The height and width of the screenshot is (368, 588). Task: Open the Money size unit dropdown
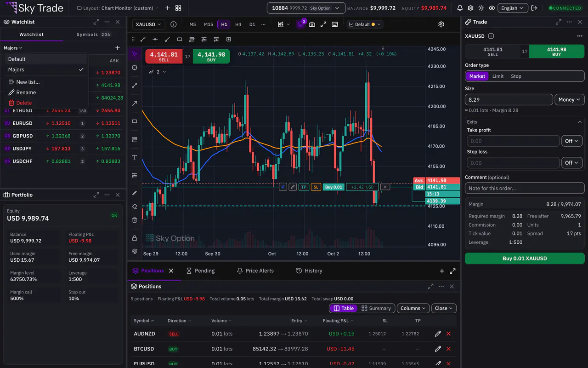[570, 99]
